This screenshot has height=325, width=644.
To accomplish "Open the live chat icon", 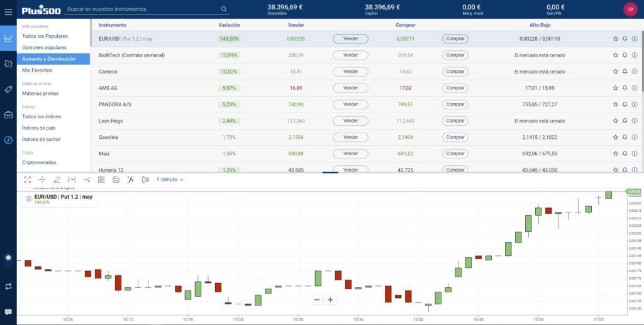I will (x=8, y=312).
